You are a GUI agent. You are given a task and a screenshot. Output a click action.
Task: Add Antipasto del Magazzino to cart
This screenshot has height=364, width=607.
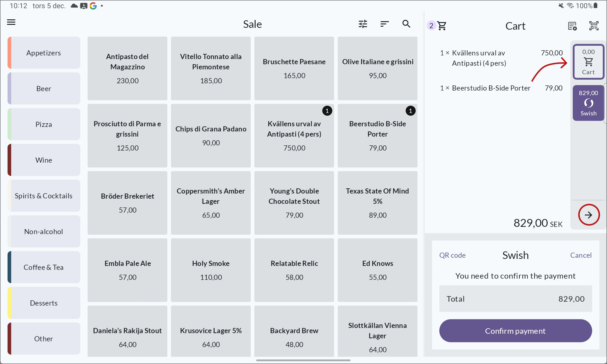[127, 68]
